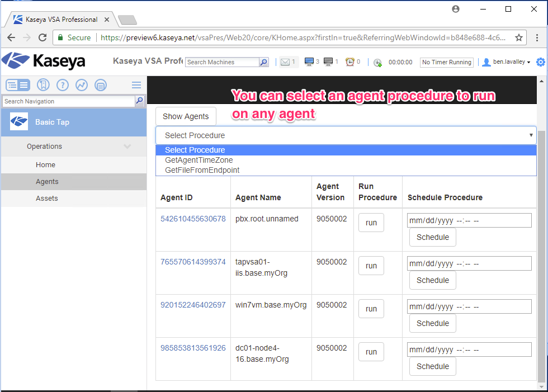Open agent ID 765570614399374 link
548x392 pixels.
tap(193, 262)
